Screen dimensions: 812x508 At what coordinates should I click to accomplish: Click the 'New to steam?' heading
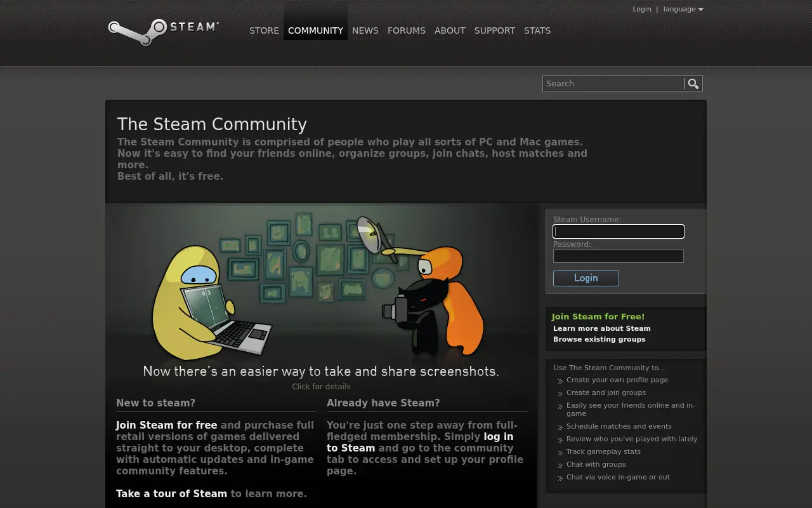(x=155, y=403)
